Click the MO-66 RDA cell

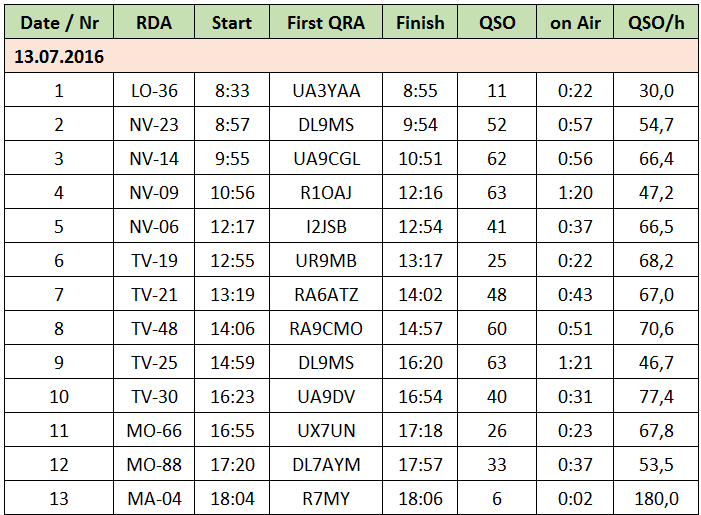154,430
